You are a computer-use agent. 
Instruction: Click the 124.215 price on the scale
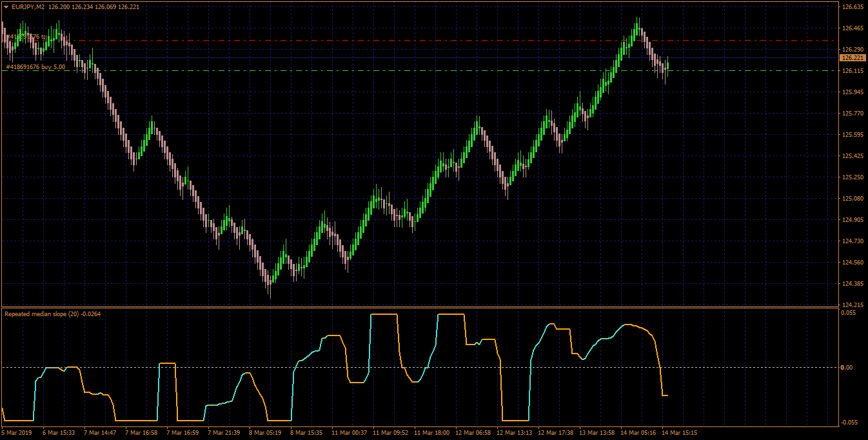click(x=853, y=305)
